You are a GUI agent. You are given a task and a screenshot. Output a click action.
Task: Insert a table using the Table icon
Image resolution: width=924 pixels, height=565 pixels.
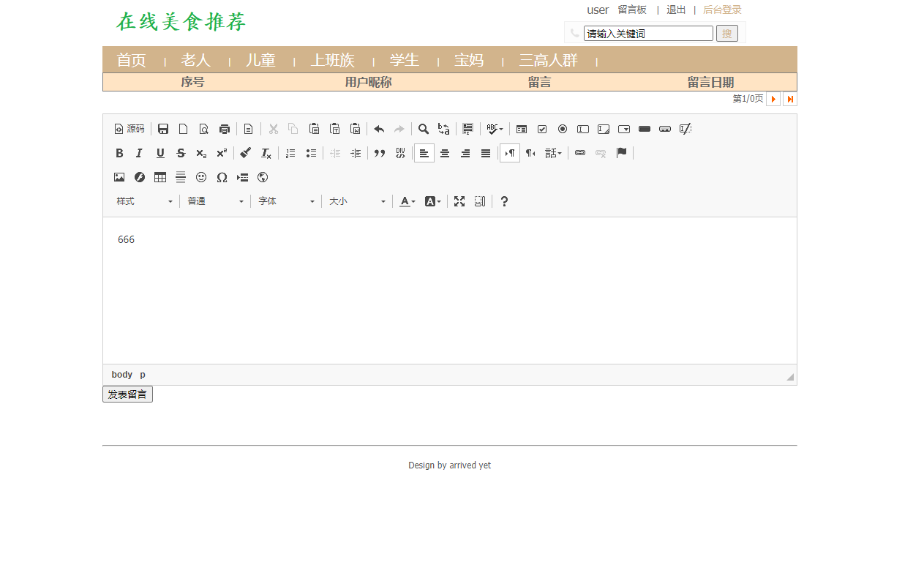point(160,177)
